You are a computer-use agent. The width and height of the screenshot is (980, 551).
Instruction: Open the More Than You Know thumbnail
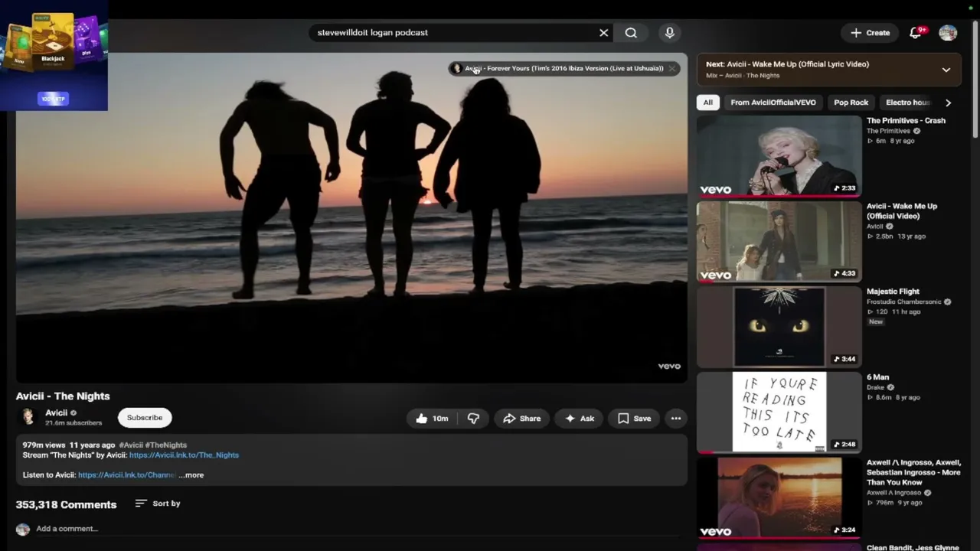(779, 498)
